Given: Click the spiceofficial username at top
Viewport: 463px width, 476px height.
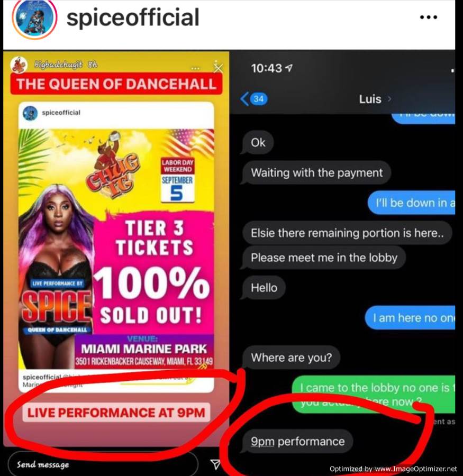Looking at the screenshot, I should [133, 17].
